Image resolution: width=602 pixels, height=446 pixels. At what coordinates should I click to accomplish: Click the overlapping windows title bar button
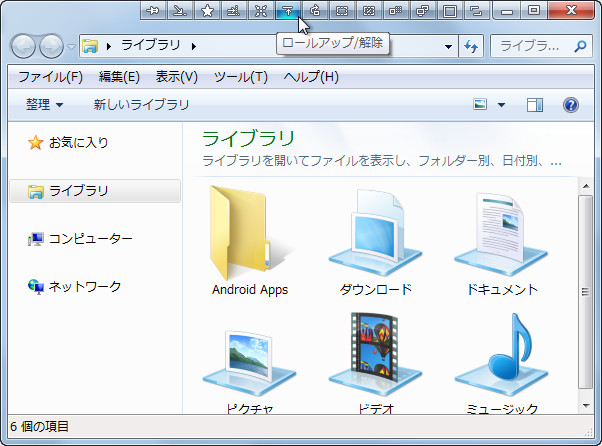[x=422, y=10]
